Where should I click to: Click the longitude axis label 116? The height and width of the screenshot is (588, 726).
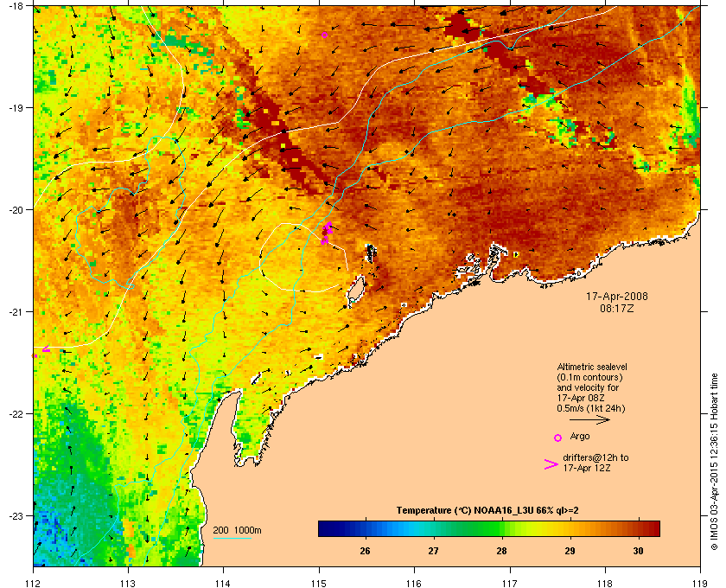414,584
